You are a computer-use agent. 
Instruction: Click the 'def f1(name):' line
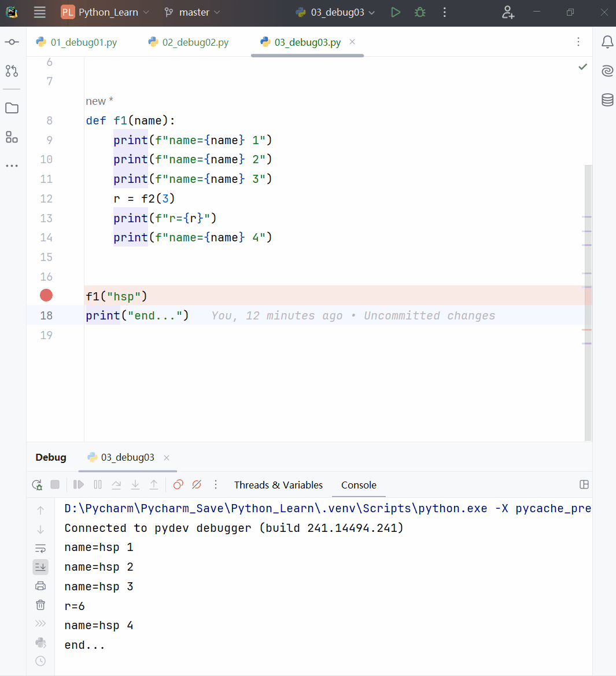[x=130, y=121]
